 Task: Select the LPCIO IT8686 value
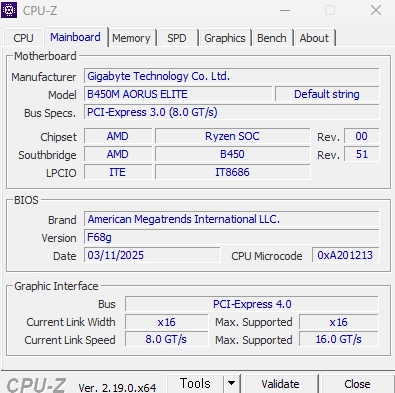coord(232,172)
